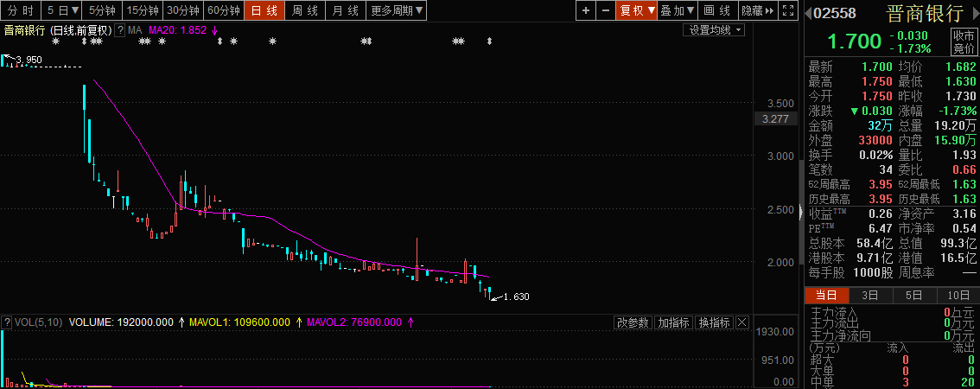Image resolution: width=980 pixels, height=389 pixels.
Task: Zoom in chart with plus button
Action: pos(585,10)
